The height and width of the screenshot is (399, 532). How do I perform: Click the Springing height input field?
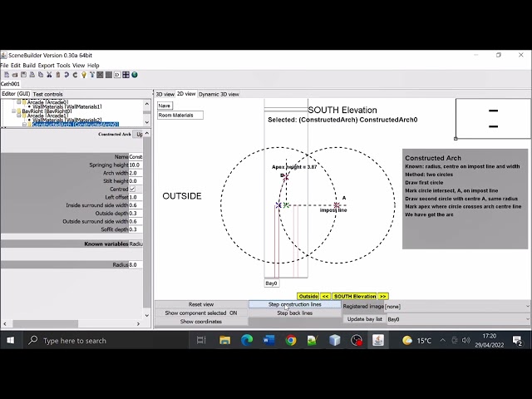click(135, 165)
